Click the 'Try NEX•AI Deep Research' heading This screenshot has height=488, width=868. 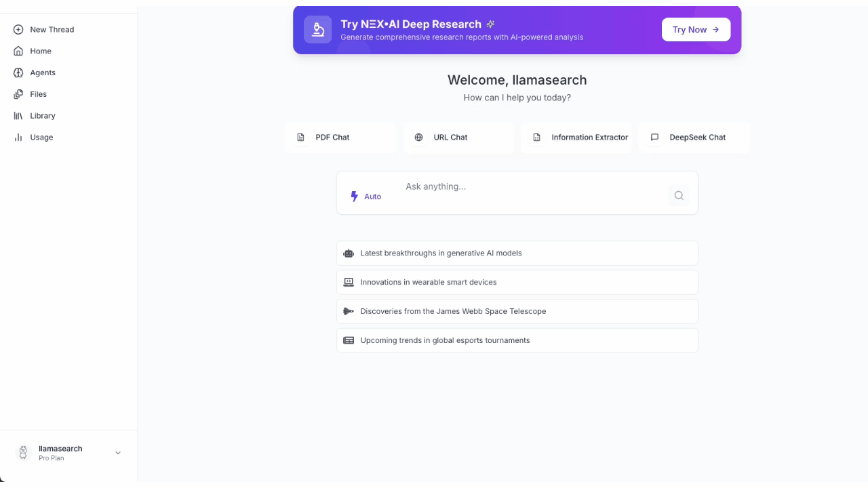point(411,24)
